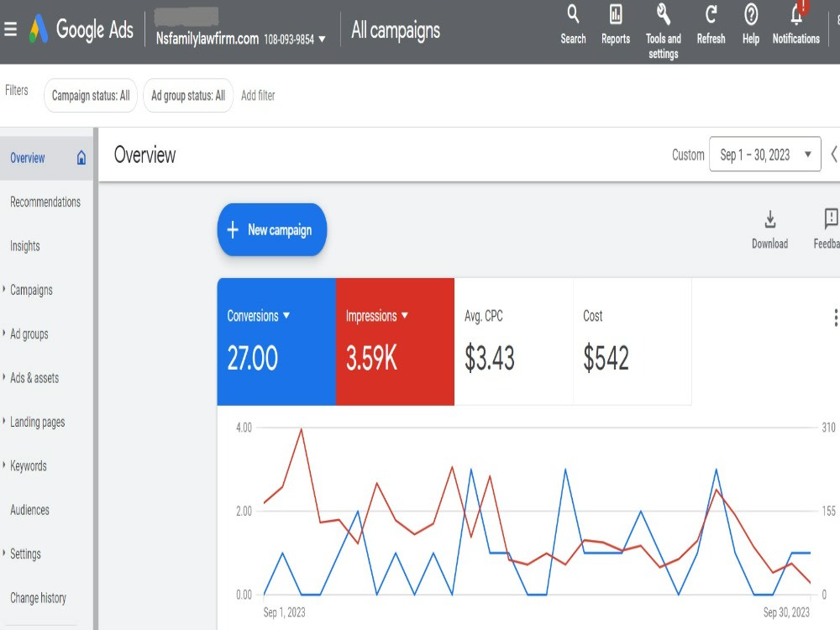Select the Avg. CPC metric card
The image size is (840, 630).
514,341
